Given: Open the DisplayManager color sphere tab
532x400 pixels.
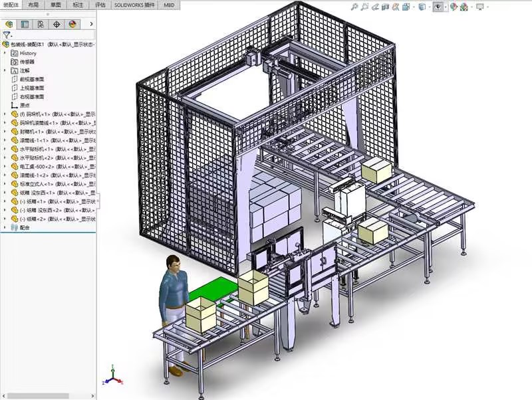Looking at the screenshot, I should (x=72, y=25).
